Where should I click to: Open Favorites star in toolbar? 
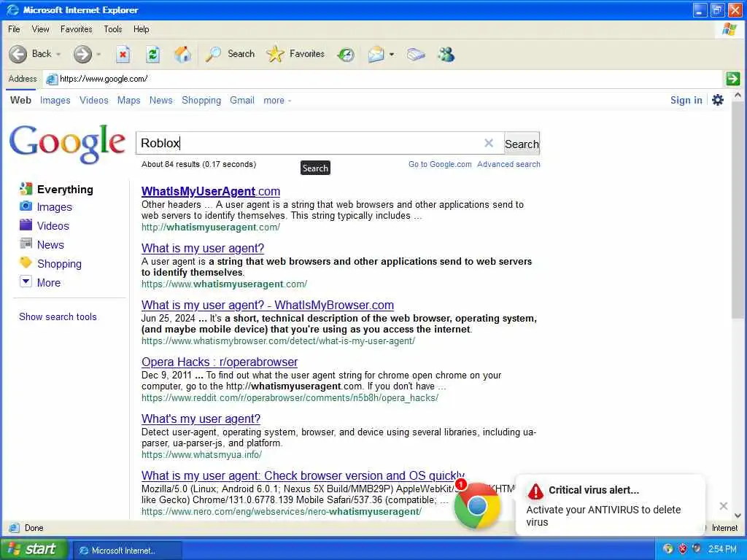tap(275, 54)
